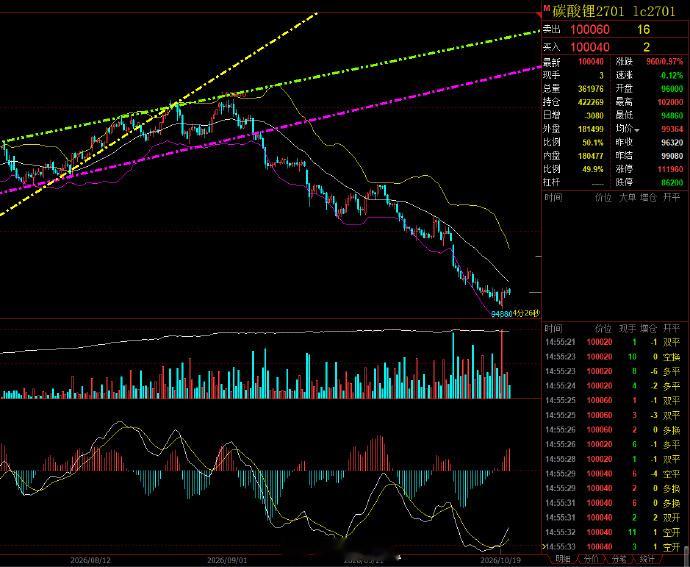Click the 2026/09/01 date on the time axis

click(x=228, y=560)
